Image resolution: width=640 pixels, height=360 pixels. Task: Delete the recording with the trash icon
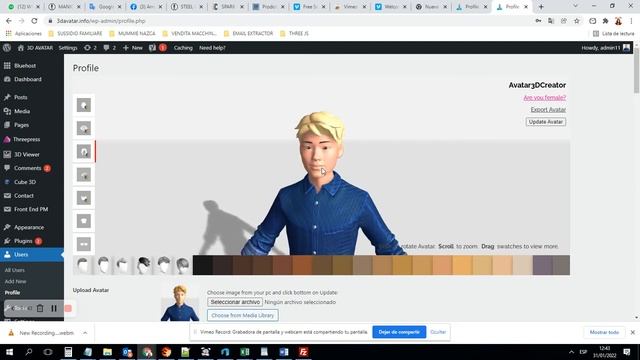40,309
